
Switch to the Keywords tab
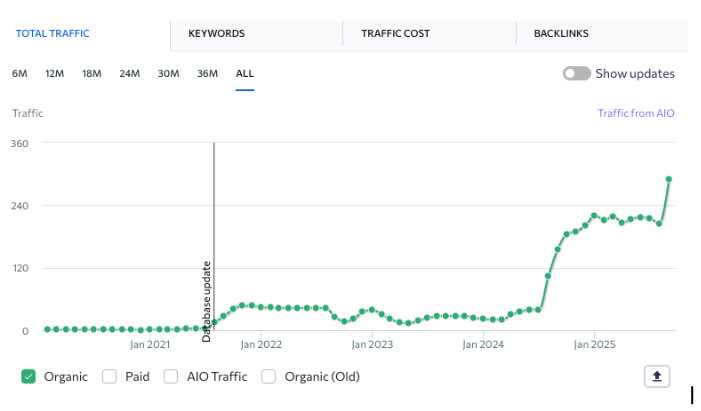[216, 34]
